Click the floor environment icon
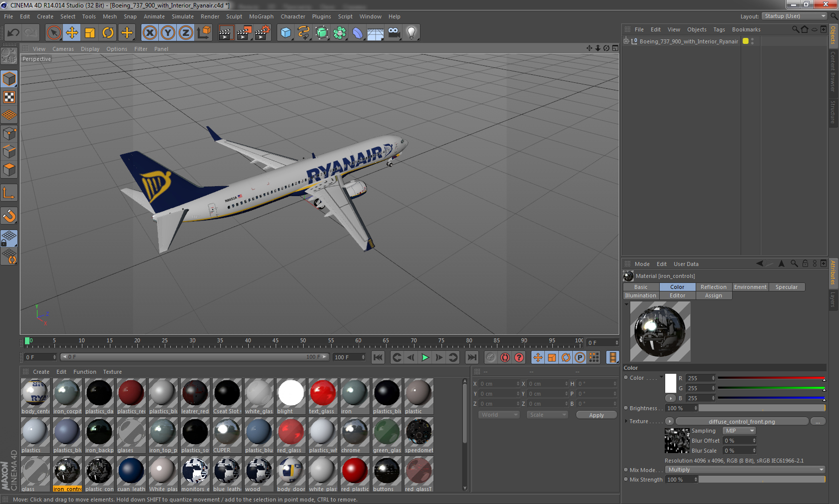Image resolution: width=839 pixels, height=504 pixels. tap(376, 33)
